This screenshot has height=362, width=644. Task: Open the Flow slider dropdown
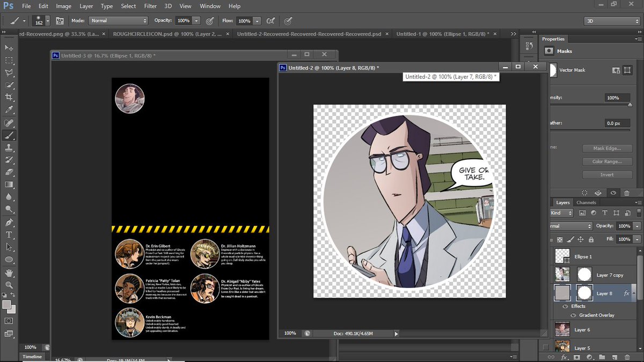click(257, 20)
